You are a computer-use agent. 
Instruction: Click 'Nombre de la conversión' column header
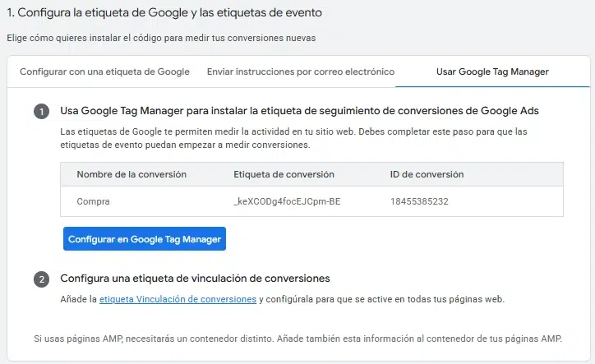click(131, 174)
